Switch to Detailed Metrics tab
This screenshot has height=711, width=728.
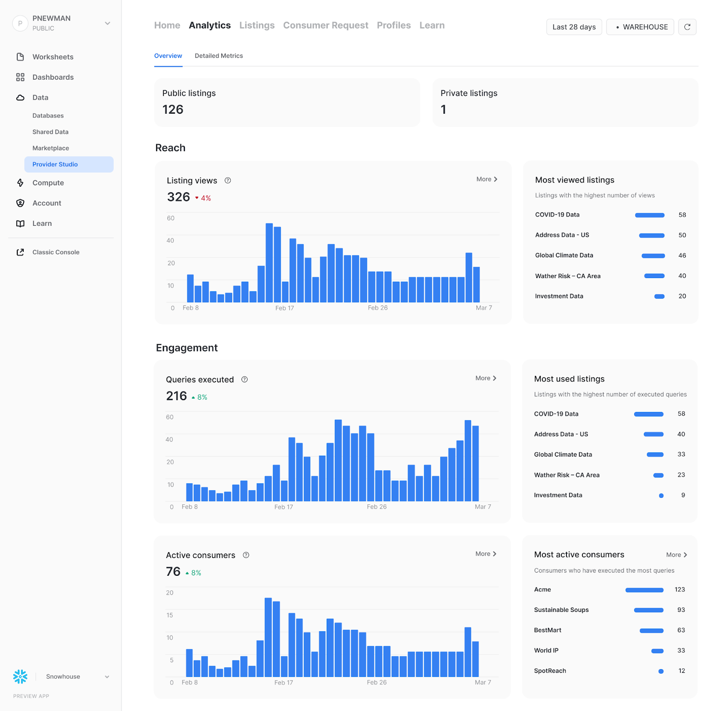[x=219, y=56]
